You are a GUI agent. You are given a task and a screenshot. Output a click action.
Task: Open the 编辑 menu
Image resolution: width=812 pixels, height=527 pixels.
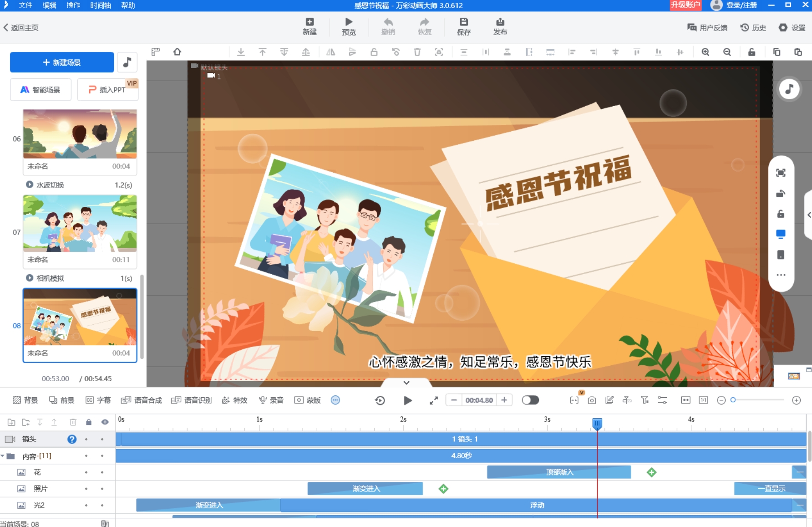point(49,5)
